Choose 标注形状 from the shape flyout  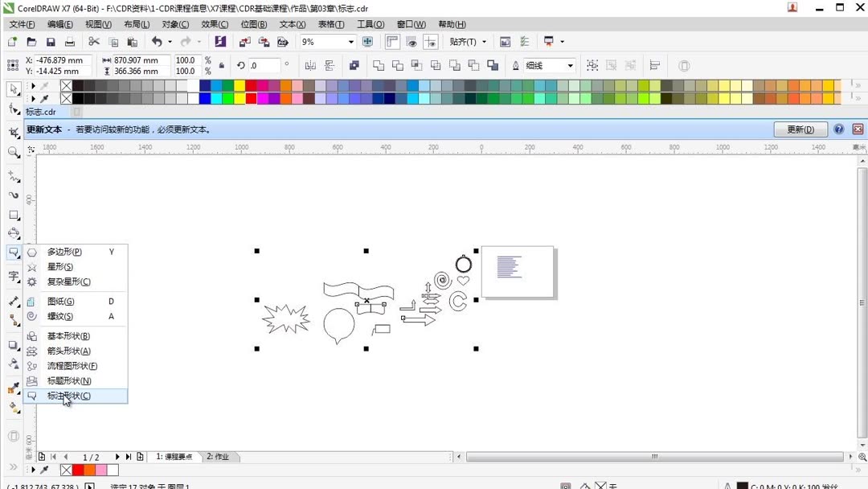68,396
